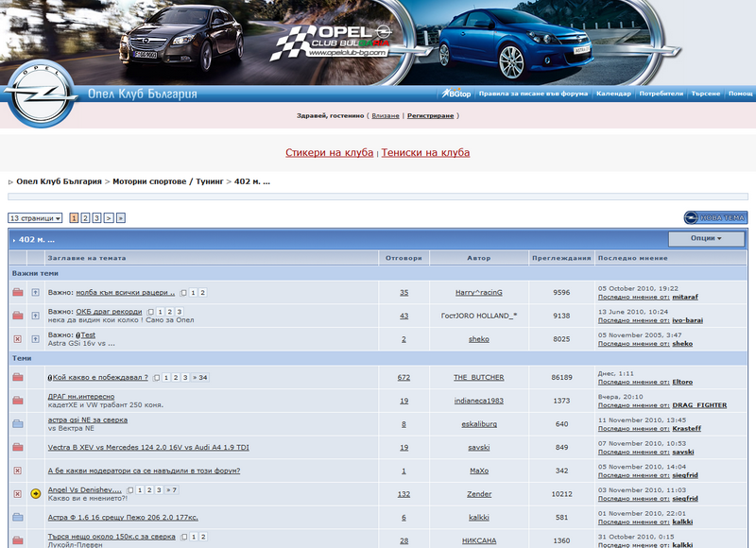Open the 'Стикери на клуба' link

coord(329,152)
